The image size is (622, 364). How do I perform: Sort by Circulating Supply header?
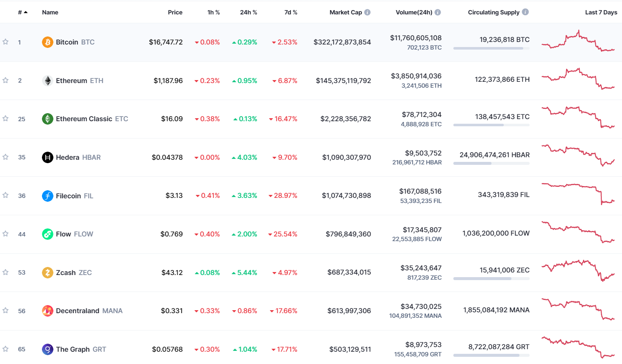tap(494, 12)
